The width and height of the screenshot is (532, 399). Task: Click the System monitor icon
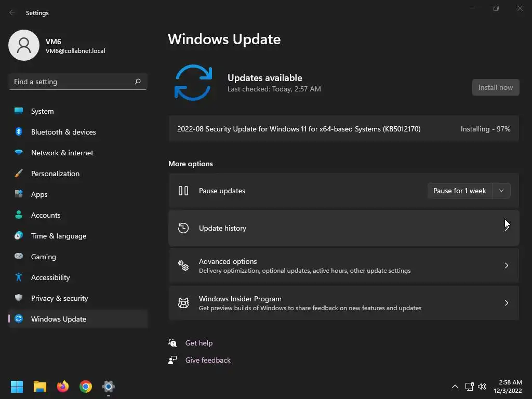(x=19, y=111)
